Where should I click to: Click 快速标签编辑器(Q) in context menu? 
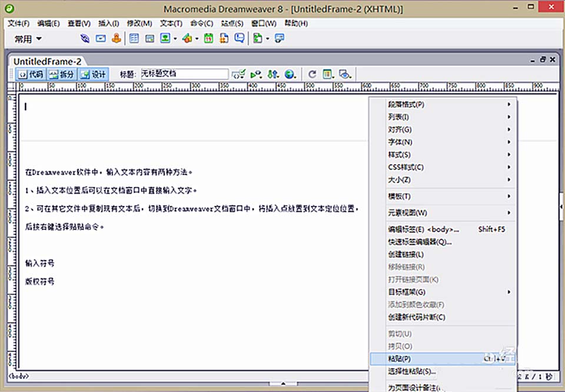coord(419,242)
